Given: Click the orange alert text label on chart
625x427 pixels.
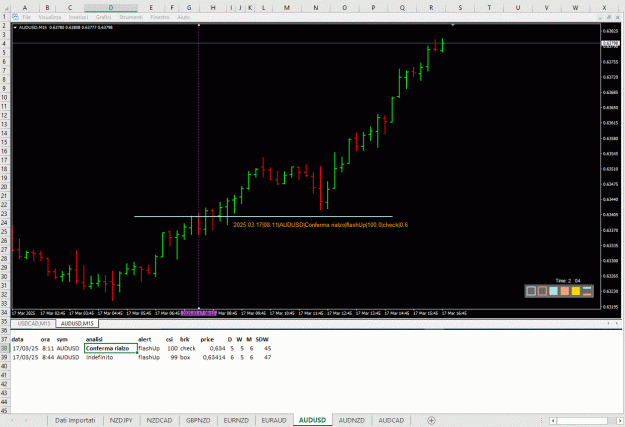Looking at the screenshot, I should tap(320, 225).
